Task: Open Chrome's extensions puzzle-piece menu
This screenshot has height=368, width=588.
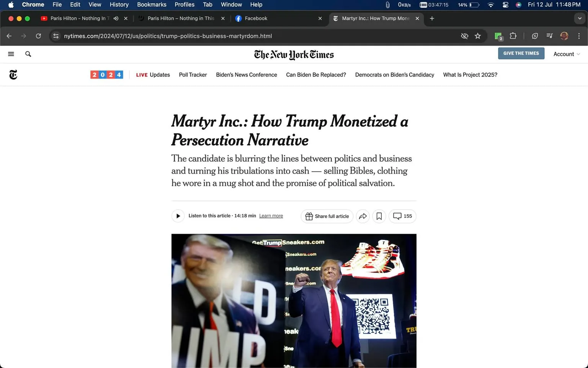Action: [513, 36]
